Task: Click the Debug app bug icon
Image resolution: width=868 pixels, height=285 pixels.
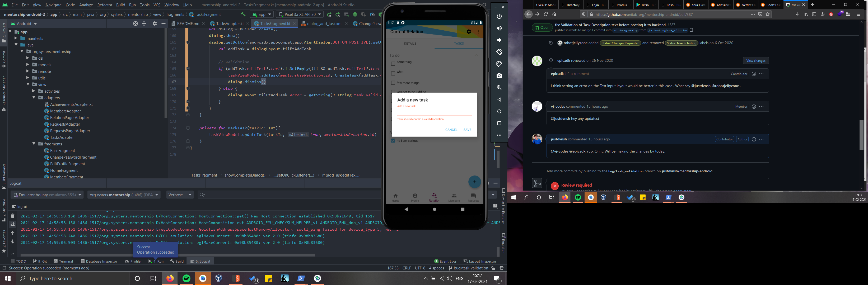Action: [355, 15]
